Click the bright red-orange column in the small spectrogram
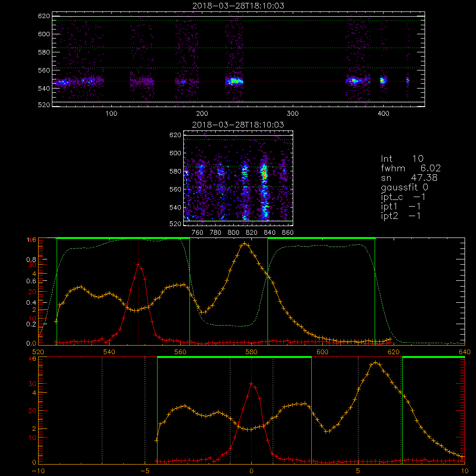The width and height of the screenshot is (476, 476). 264,174
